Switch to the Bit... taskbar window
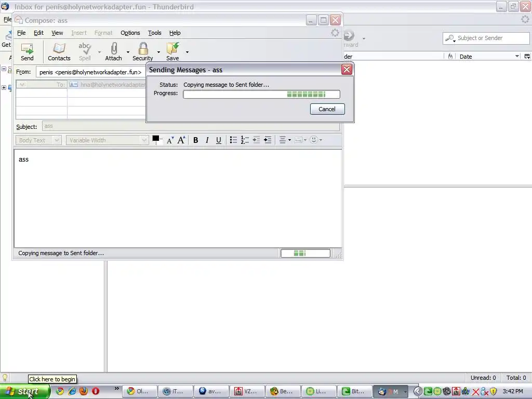This screenshot has height=399, width=532. coord(354,391)
